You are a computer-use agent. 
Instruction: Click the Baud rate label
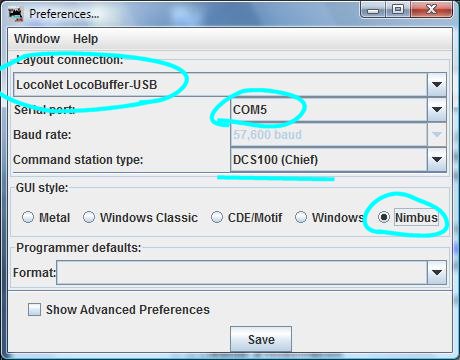pyautogui.click(x=42, y=135)
